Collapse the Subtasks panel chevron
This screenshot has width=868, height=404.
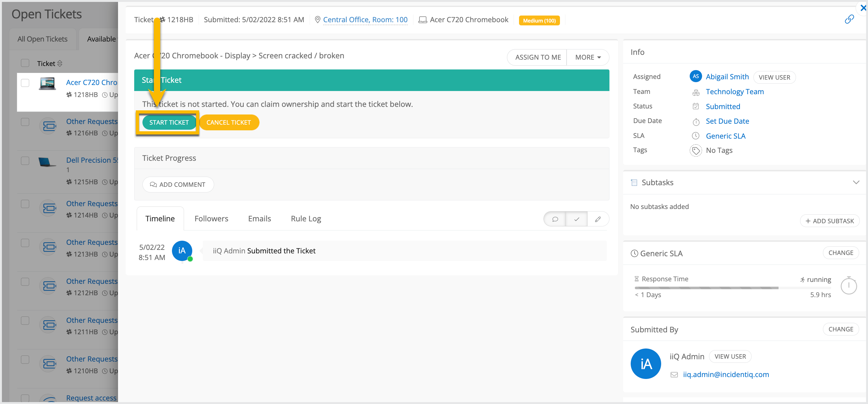point(856,182)
